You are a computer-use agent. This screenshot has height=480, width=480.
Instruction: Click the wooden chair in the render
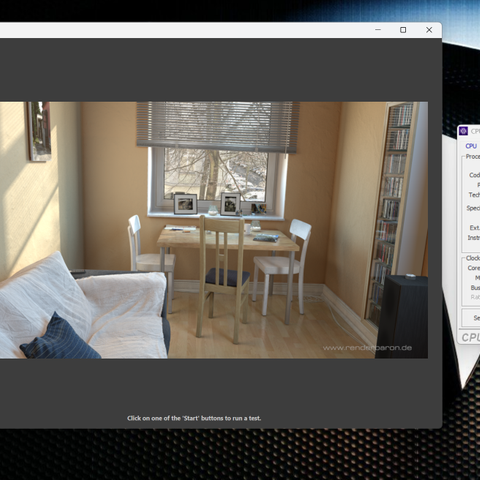click(x=223, y=277)
